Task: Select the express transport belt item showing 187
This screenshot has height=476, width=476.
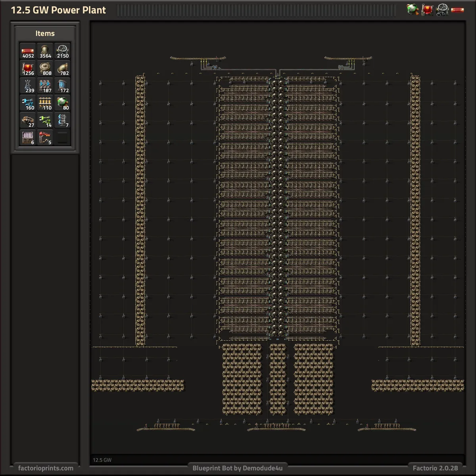Action: 45,86
